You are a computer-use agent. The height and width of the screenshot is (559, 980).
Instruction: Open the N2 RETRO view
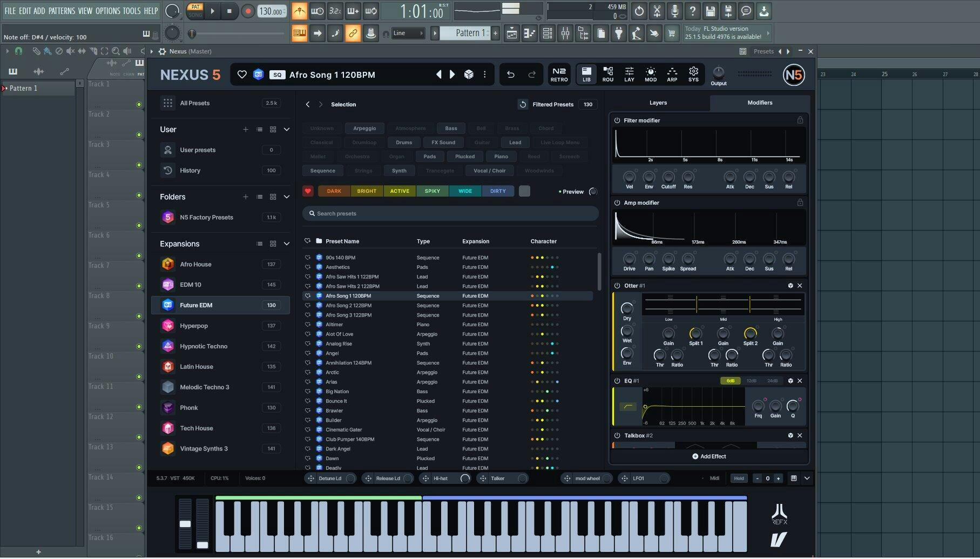559,75
